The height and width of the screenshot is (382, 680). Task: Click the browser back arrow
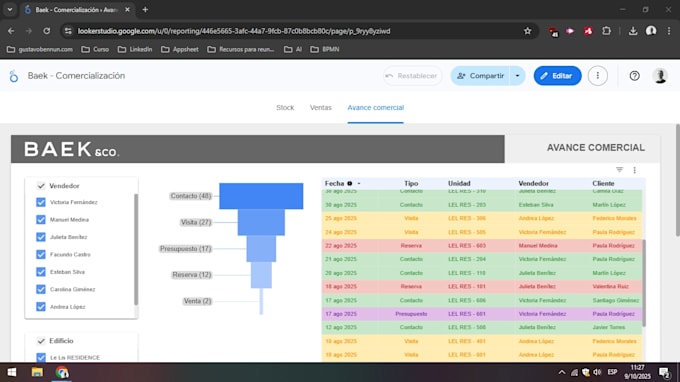pyautogui.click(x=11, y=31)
